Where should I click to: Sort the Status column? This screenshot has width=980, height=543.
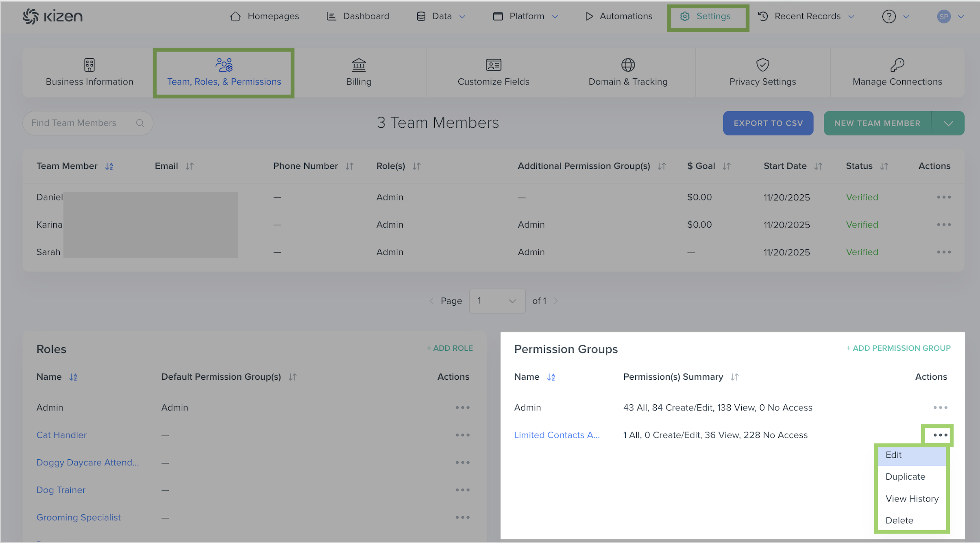pyautogui.click(x=884, y=166)
